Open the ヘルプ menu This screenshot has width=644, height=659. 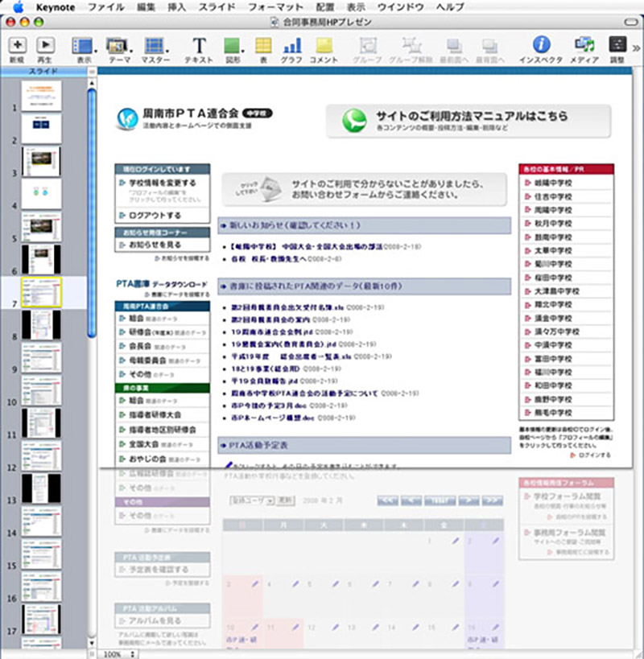450,7
